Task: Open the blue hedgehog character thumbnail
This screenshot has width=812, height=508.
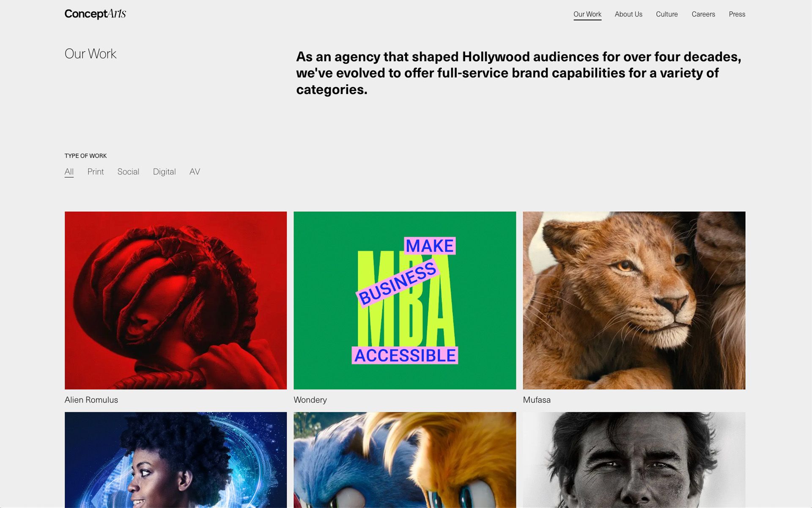Action: [405, 460]
